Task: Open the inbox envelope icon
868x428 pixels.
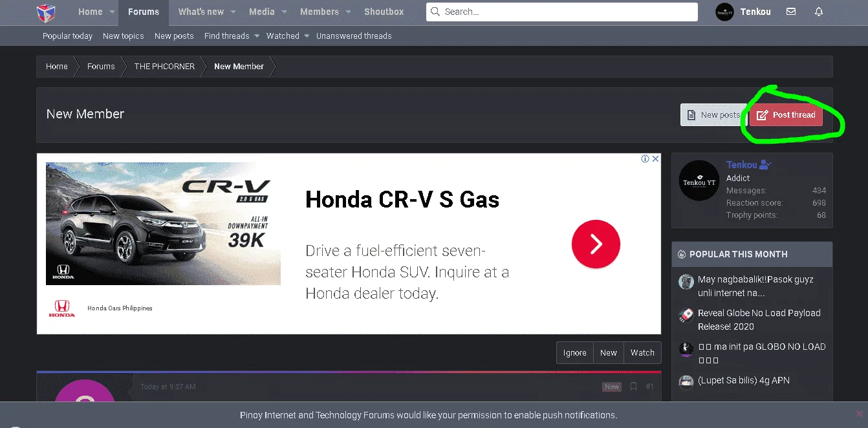Action: click(x=791, y=12)
